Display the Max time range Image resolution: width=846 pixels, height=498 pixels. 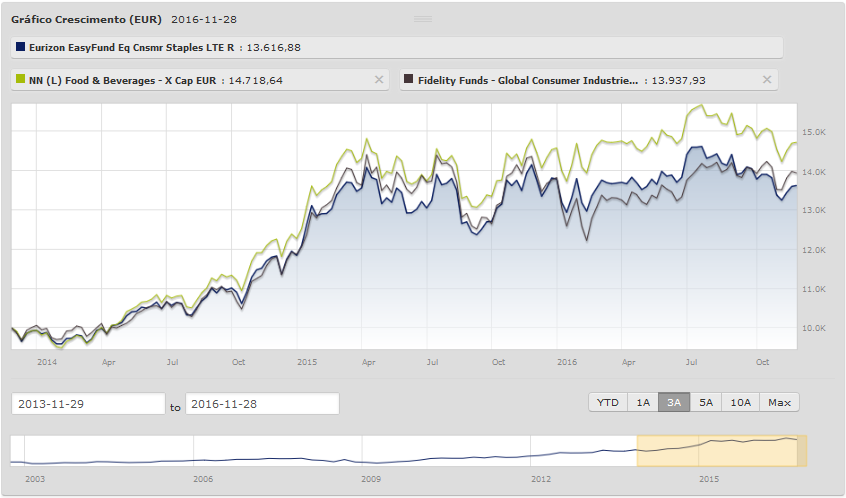click(x=780, y=402)
